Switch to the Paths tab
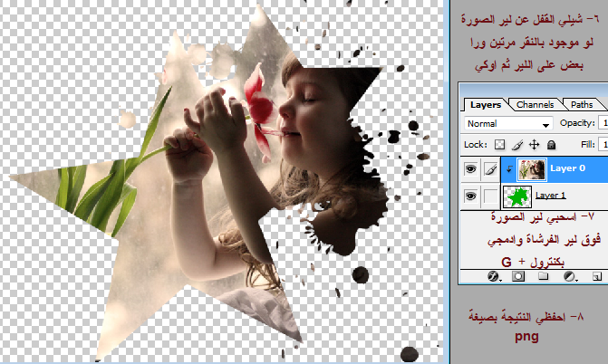Screen dimensions: 608x364 click(x=583, y=104)
